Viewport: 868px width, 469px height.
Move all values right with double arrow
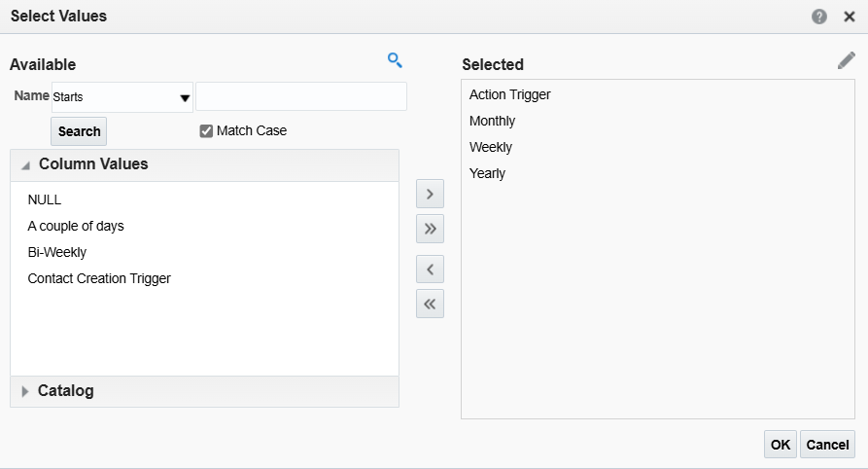tap(431, 229)
